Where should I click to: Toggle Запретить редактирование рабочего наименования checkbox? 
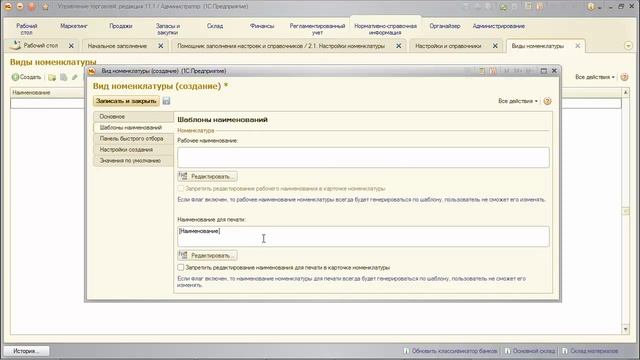pos(181,189)
